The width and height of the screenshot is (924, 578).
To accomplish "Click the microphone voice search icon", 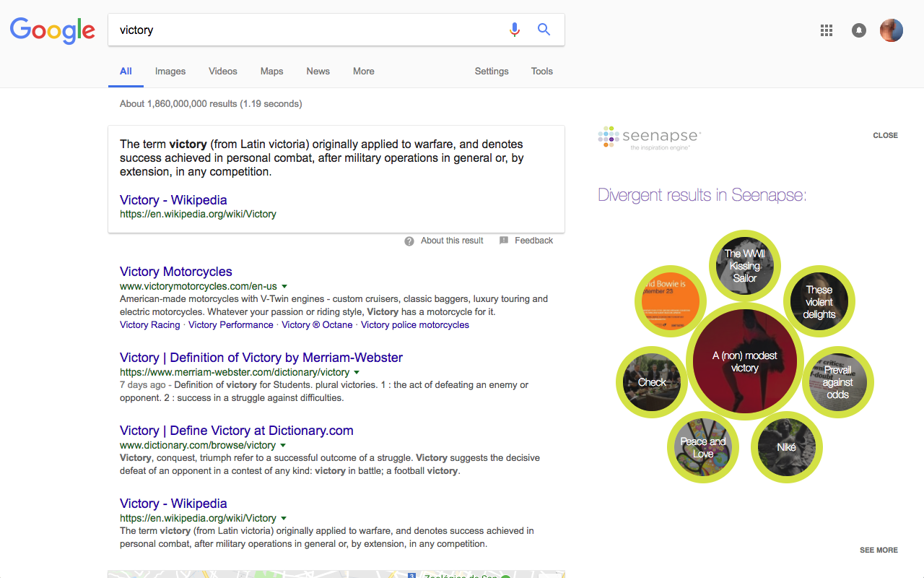I will [514, 30].
